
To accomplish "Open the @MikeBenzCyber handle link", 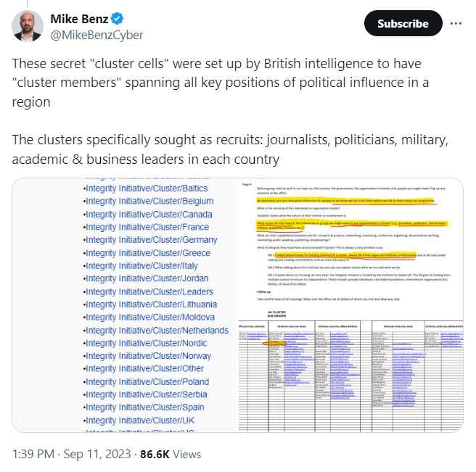I will (96, 35).
